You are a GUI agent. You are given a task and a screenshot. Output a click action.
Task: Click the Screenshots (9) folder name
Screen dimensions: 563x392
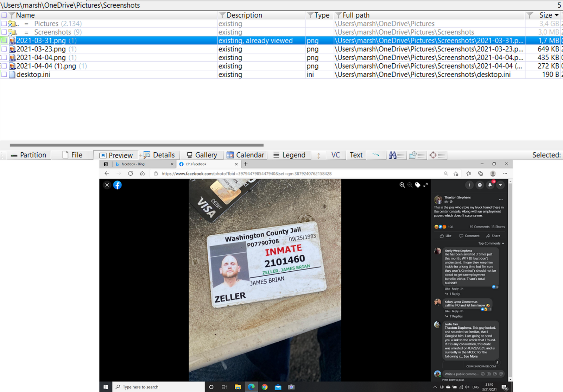[58, 32]
